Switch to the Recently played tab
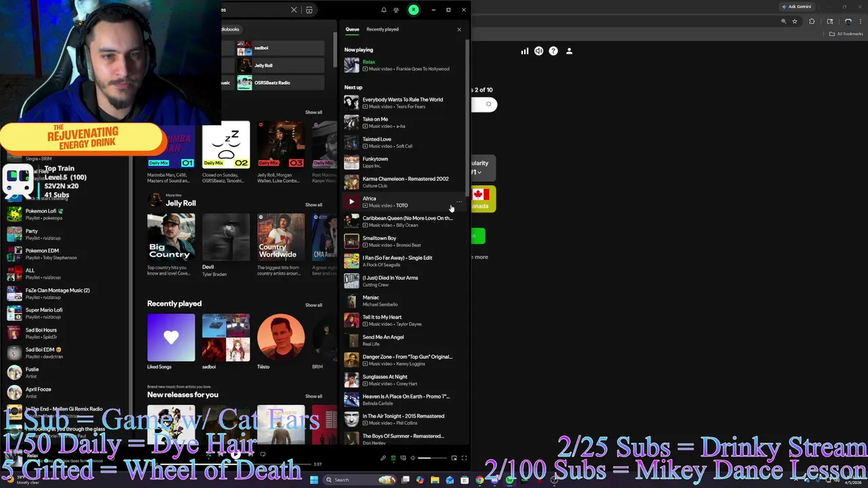The image size is (868, 488). click(x=382, y=29)
